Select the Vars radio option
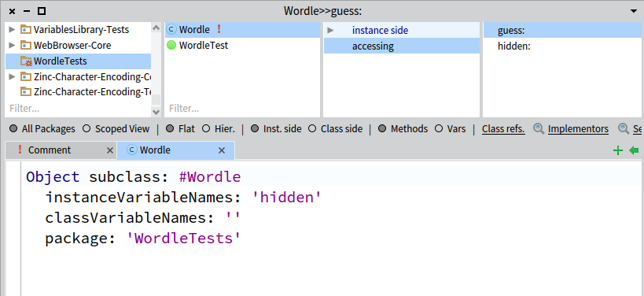 pyautogui.click(x=439, y=128)
